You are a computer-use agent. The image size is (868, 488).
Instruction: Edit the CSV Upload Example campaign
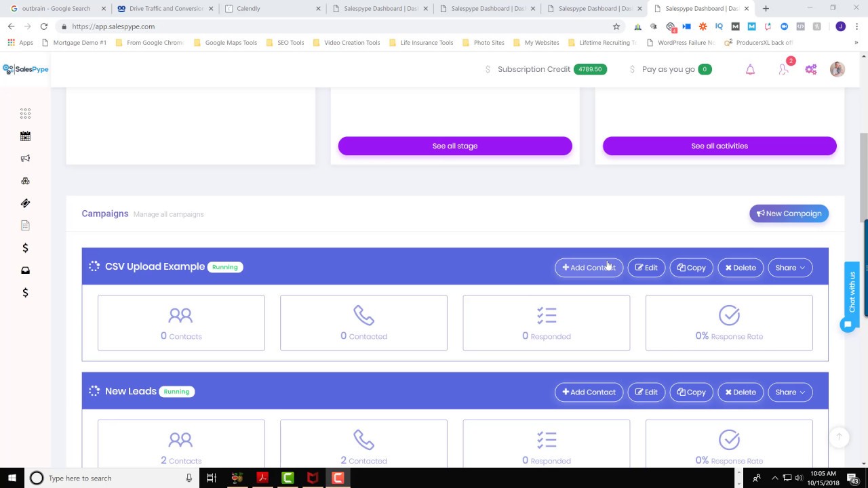[646, 268]
